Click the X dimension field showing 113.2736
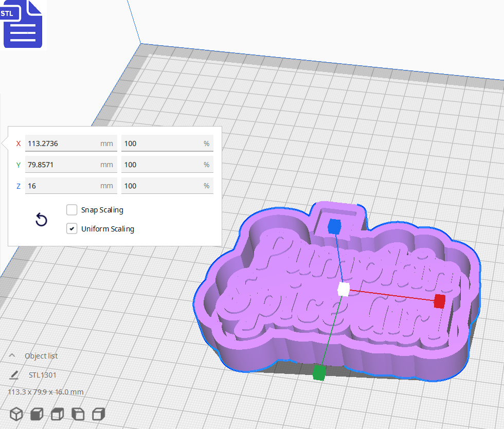Image resolution: width=504 pixels, height=429 pixels. 71,143
